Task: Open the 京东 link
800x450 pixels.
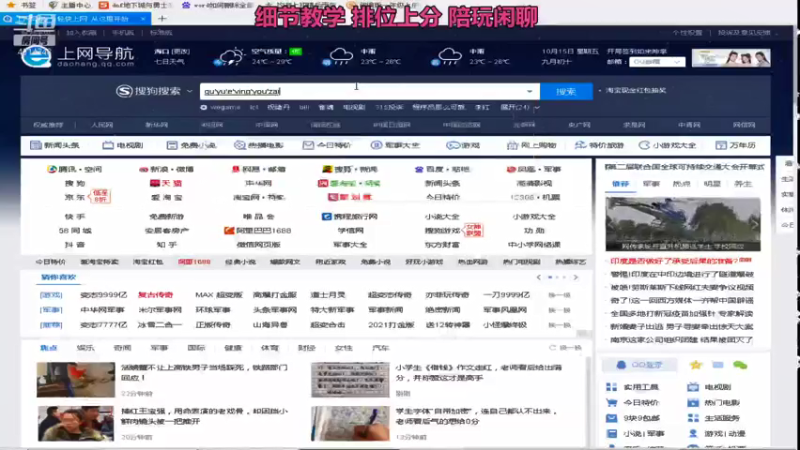Action: coord(75,197)
